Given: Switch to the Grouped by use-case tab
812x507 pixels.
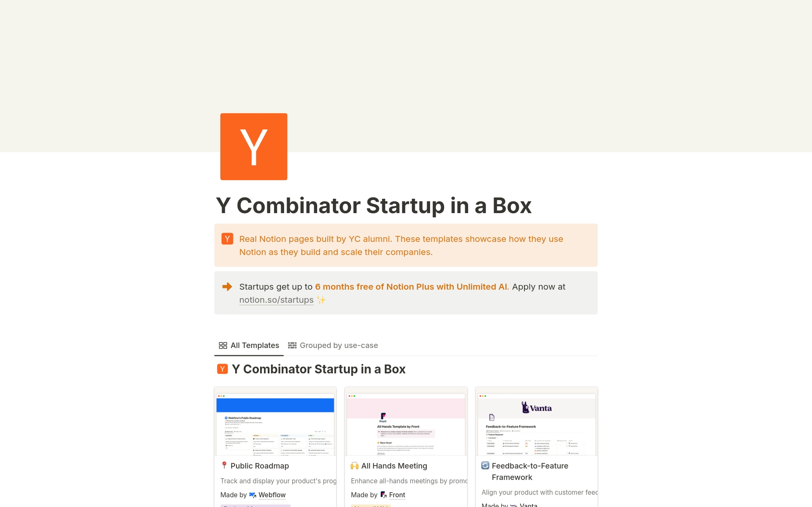Looking at the screenshot, I should pos(333,345).
